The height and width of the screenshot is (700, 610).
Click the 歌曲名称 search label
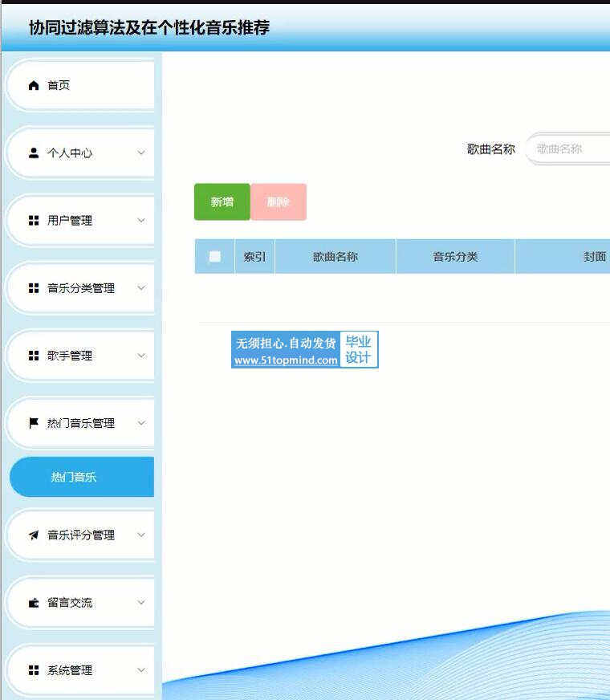pos(491,149)
